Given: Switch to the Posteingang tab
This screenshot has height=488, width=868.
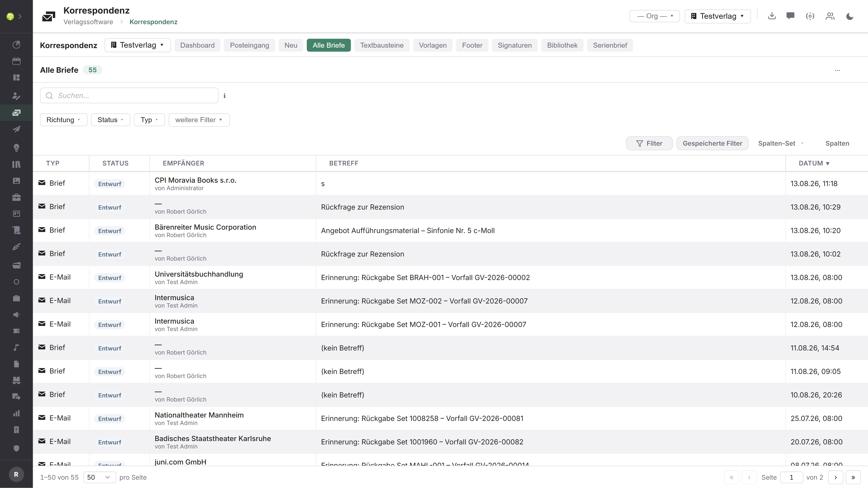Looking at the screenshot, I should click(249, 45).
